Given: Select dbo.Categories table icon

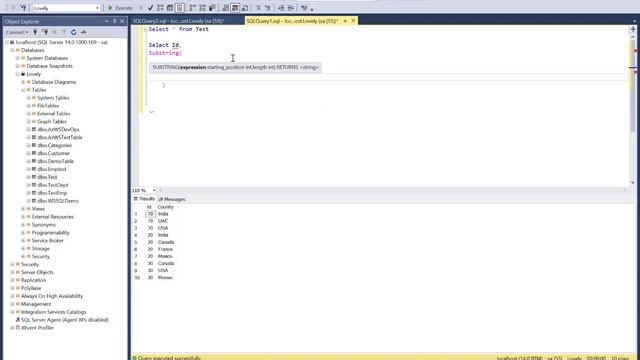Looking at the screenshot, I should pos(34,145).
